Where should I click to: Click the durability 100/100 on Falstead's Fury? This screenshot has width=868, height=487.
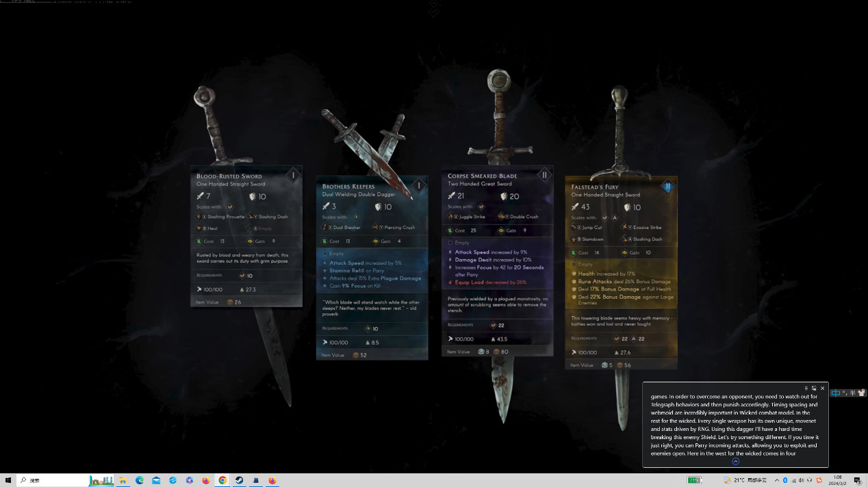point(587,353)
